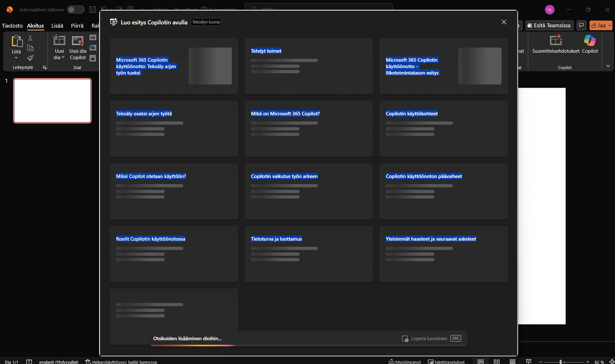
Task: Open the Tiedosto menu tab
Action: tap(12, 26)
